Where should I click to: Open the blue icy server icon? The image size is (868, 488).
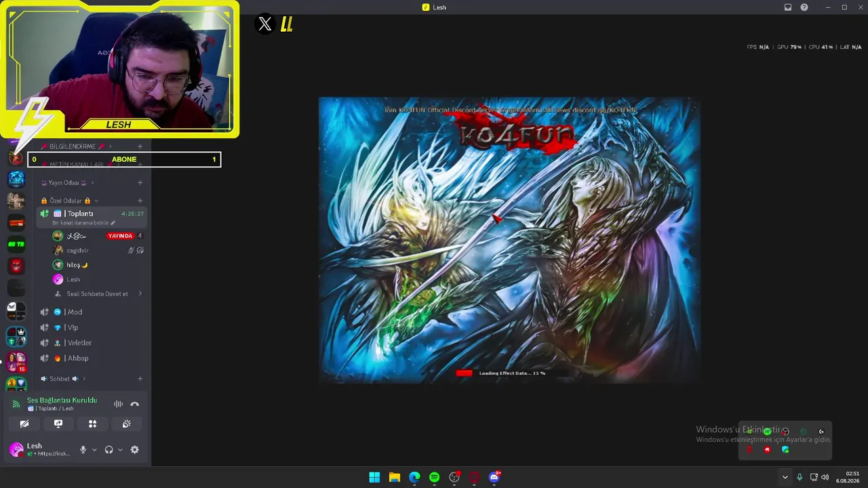tap(16, 179)
